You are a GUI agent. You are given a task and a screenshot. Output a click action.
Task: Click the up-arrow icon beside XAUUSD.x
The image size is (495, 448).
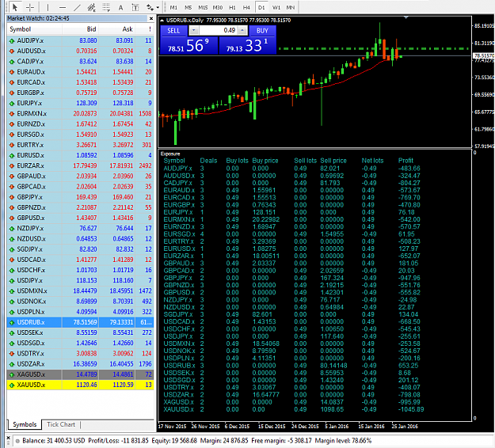pyautogui.click(x=12, y=385)
